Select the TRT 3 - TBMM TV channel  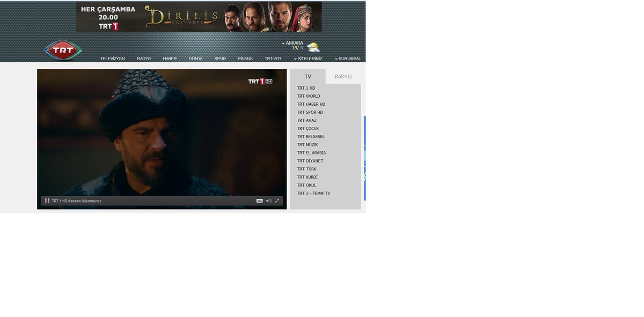point(314,193)
